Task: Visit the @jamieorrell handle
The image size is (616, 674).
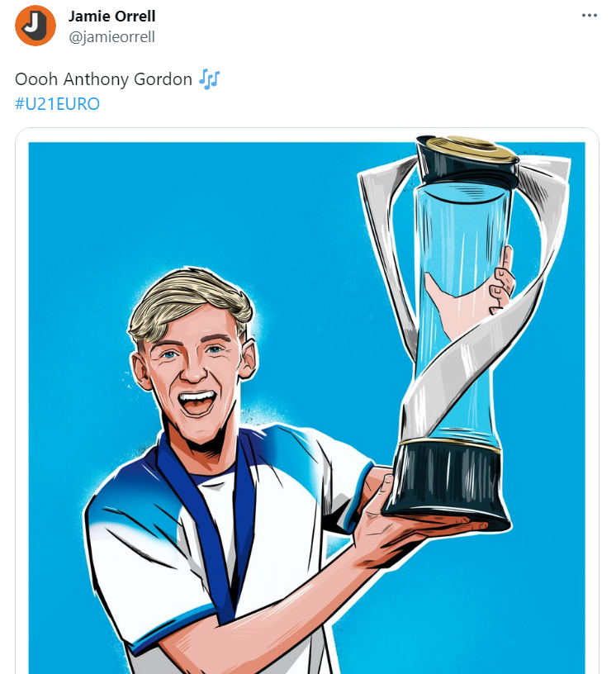Action: coord(111,36)
